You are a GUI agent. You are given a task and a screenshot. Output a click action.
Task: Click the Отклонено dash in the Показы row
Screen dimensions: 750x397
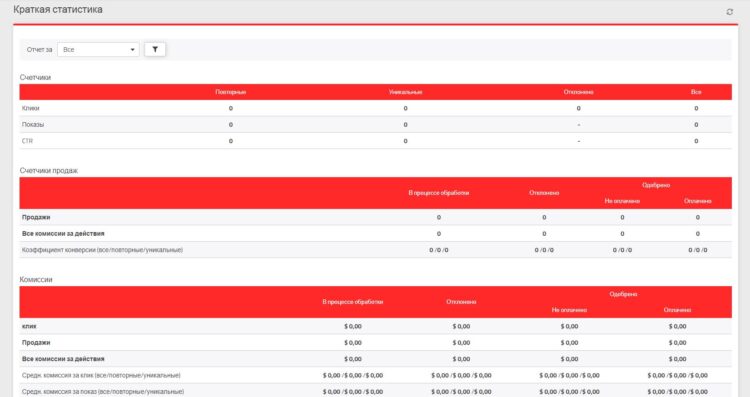point(579,124)
